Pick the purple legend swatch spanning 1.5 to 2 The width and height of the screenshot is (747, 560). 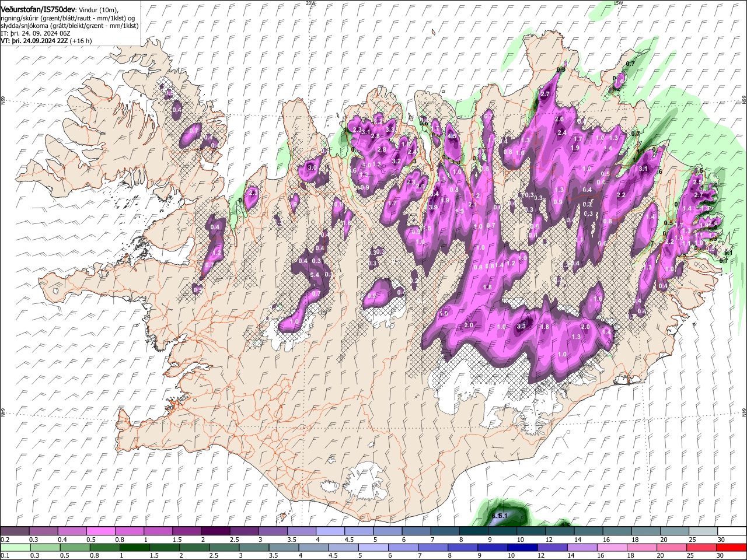pyautogui.click(x=187, y=531)
